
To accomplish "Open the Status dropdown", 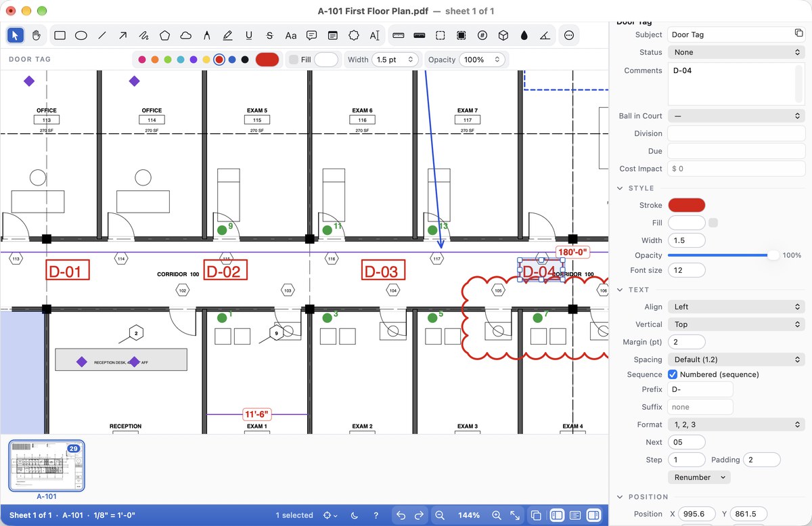I will click(x=736, y=52).
